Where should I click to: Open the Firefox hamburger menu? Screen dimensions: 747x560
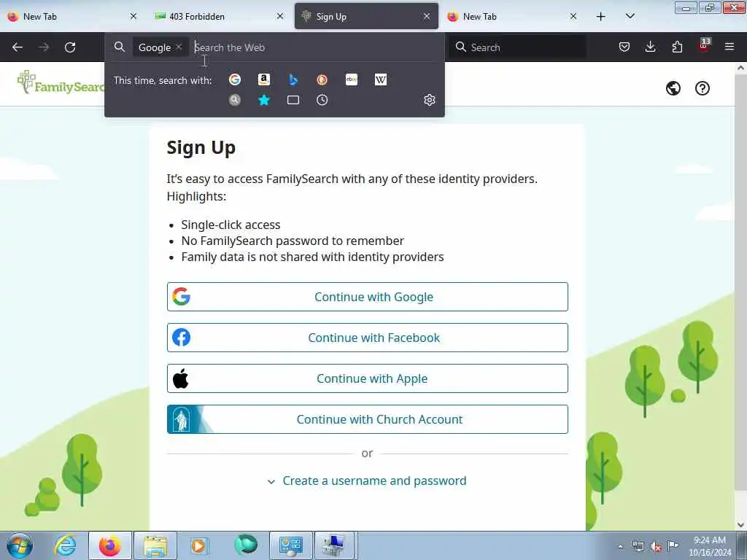click(729, 47)
